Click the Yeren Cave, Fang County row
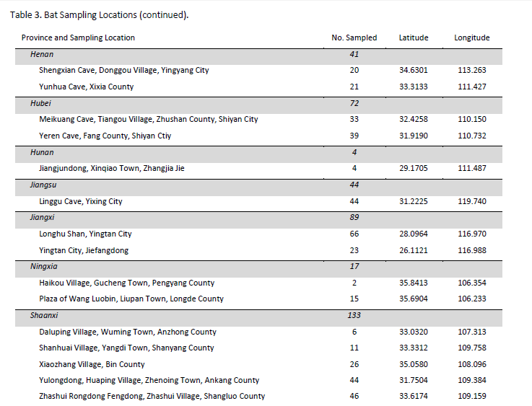 (105, 136)
